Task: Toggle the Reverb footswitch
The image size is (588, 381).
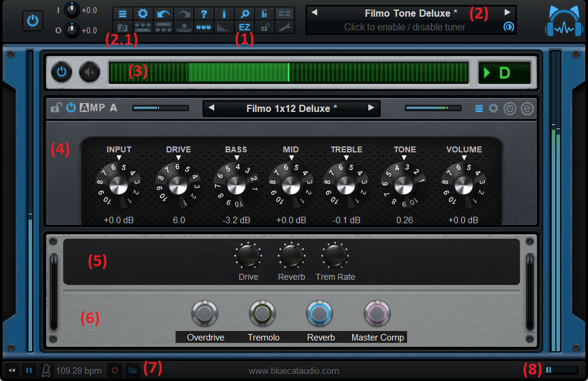Action: pyautogui.click(x=320, y=314)
